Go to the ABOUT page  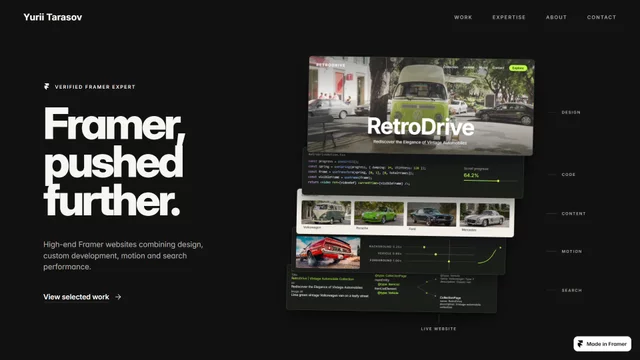pos(556,17)
